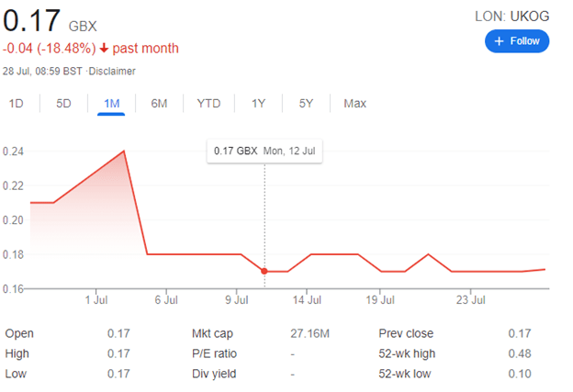Click the large 0.17 GBX price
This screenshot has height=392, width=573.
33,20
